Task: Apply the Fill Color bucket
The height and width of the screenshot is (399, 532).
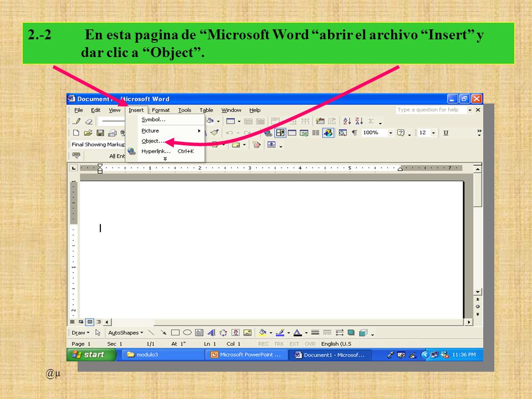Action: (262, 333)
